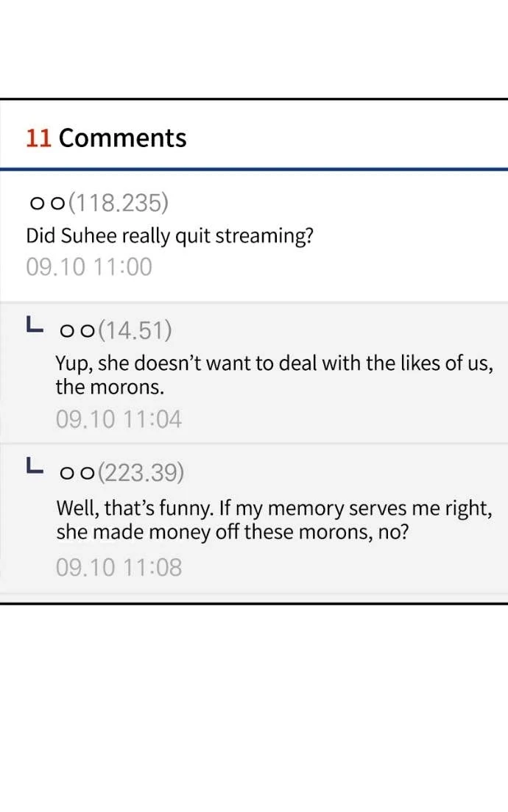
Task: Select the IP address (14.51)
Action: tap(135, 331)
